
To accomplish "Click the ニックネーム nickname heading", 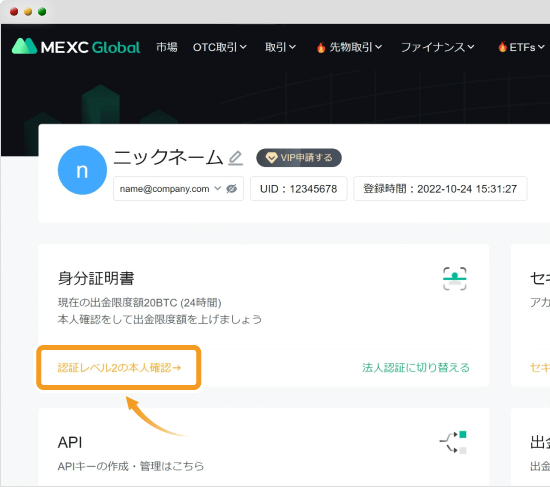I will 168,157.
